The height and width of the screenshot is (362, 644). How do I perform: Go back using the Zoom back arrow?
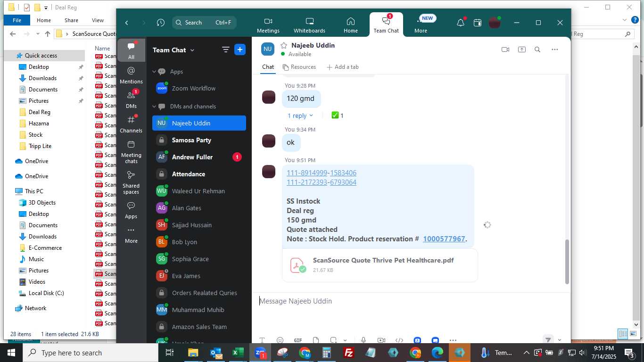tap(127, 23)
